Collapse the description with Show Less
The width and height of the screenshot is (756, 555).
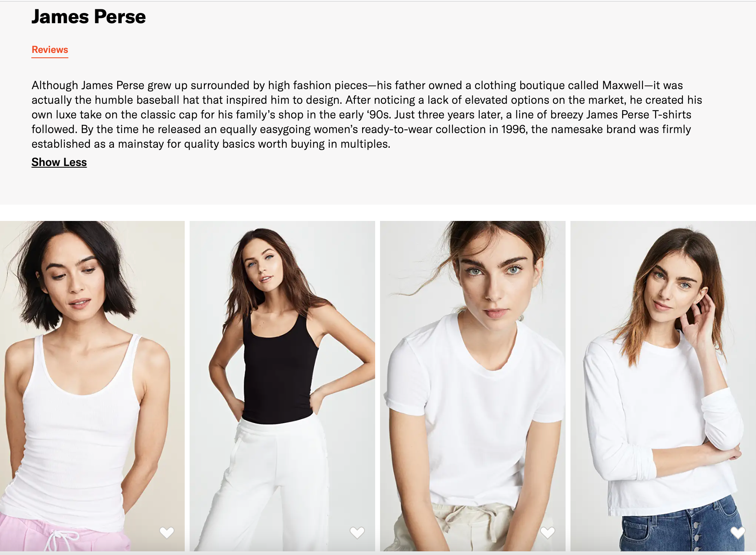pos(59,162)
